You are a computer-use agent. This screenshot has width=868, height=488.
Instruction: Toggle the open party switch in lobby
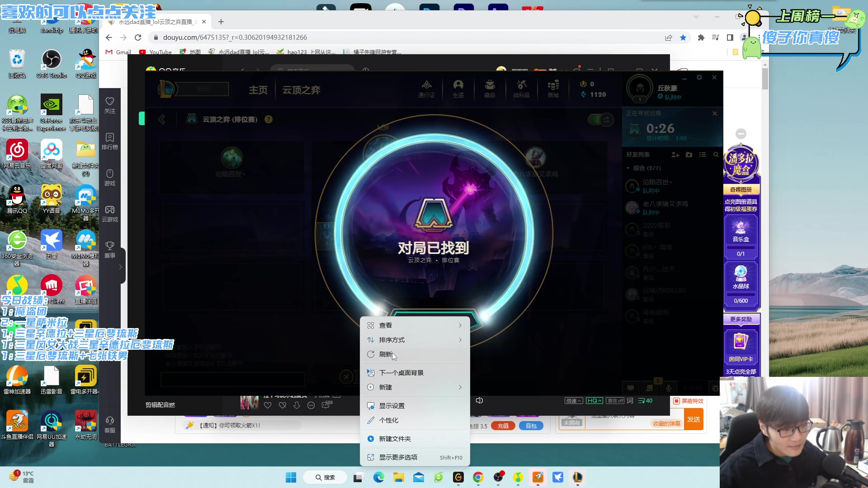click(x=600, y=120)
